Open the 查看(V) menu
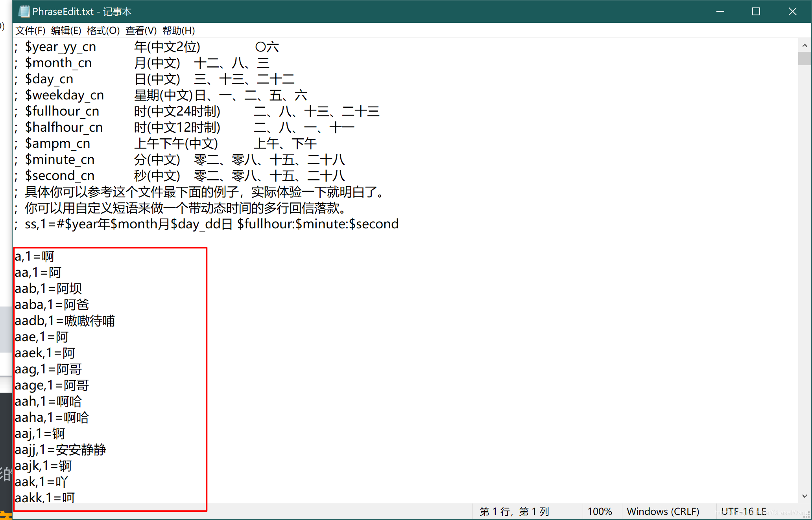Screen dimensions: 812x520 (141, 31)
